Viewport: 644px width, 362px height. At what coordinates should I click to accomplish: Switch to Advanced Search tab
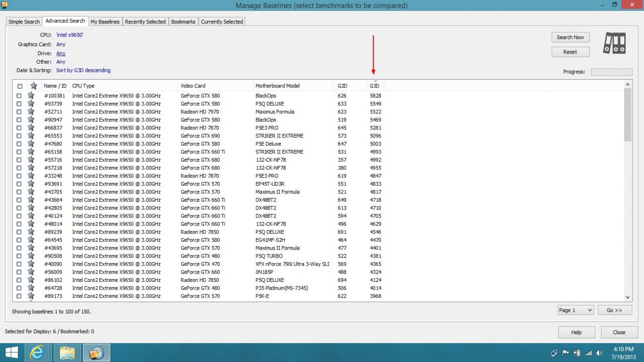click(x=65, y=21)
